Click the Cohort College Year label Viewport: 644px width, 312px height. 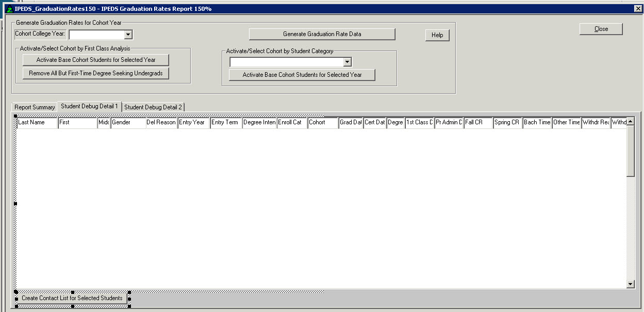[x=40, y=34]
